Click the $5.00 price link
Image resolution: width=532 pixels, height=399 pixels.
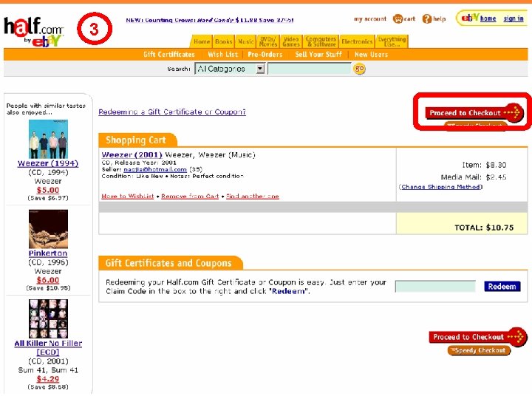[x=48, y=190]
